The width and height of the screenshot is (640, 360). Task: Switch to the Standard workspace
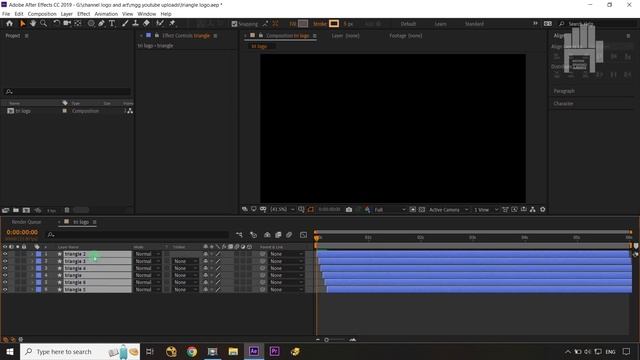474,24
